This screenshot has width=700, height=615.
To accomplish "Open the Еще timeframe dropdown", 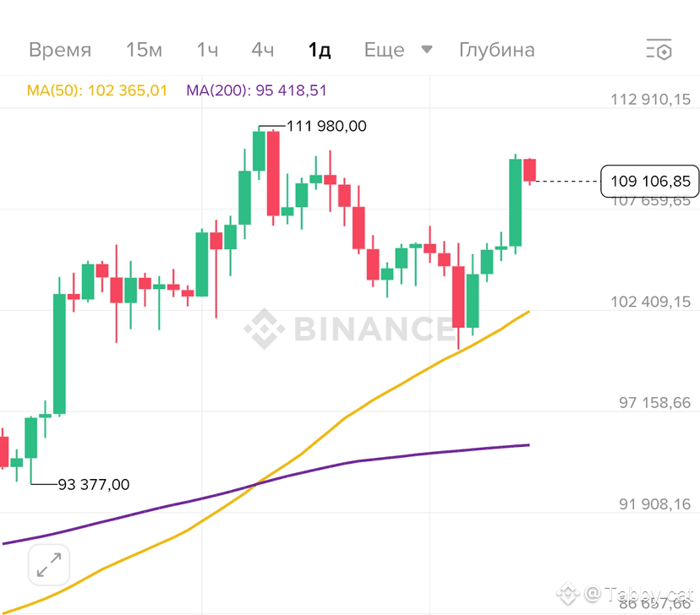I will (x=385, y=50).
